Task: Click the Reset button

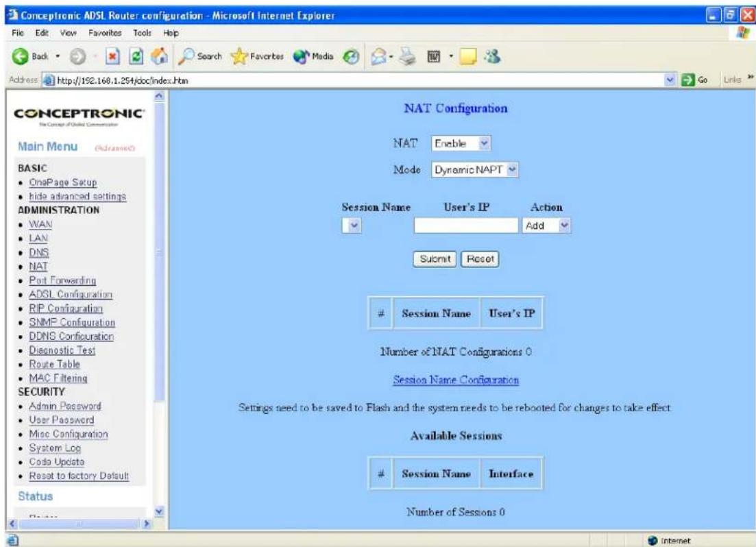Action: (480, 259)
